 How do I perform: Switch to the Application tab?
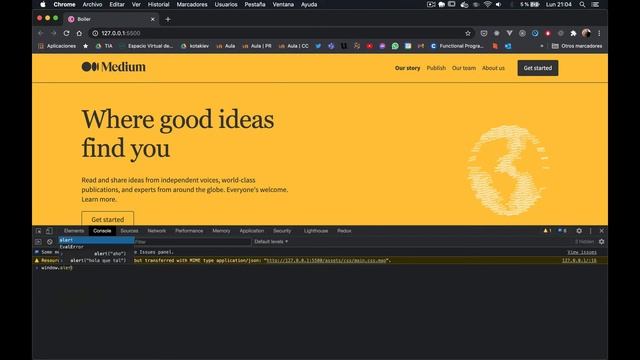point(251,231)
